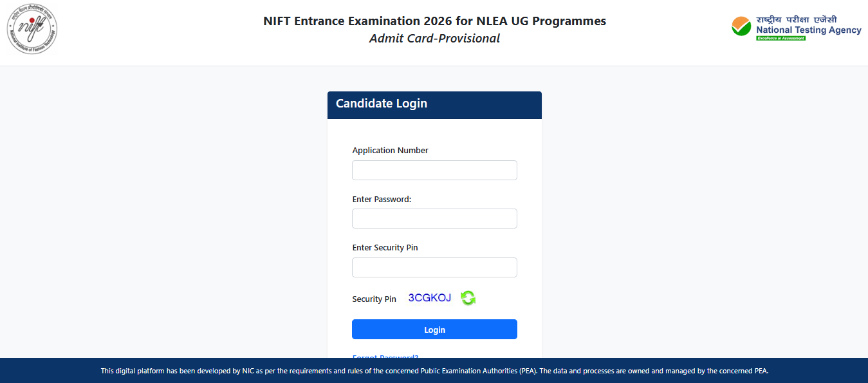Click the Security Pin label
The height and width of the screenshot is (383, 868).
click(374, 298)
